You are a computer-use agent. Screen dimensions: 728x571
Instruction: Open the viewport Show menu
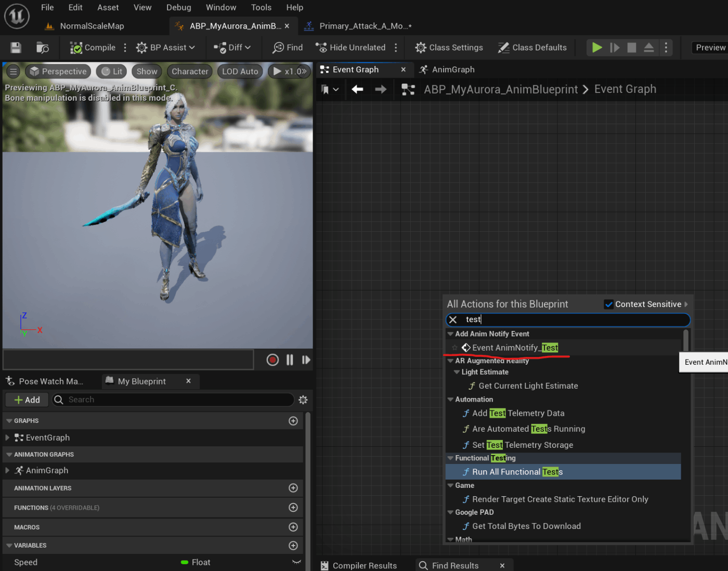click(147, 71)
